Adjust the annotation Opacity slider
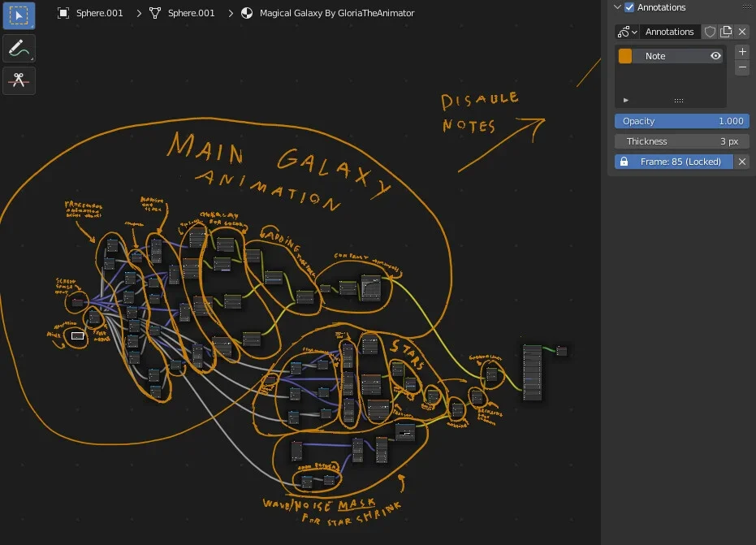Screen dimensions: 756x545 (x=682, y=120)
